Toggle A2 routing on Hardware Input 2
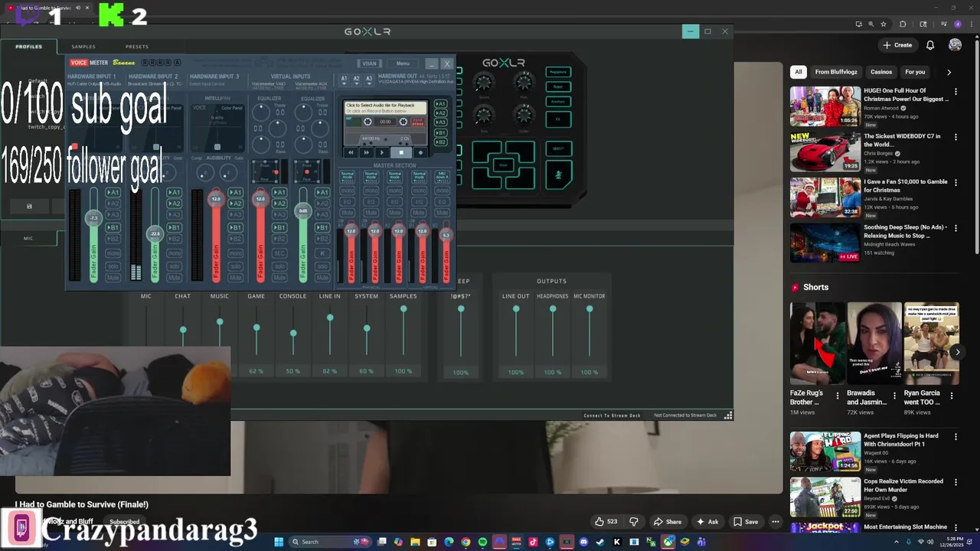 (174, 204)
